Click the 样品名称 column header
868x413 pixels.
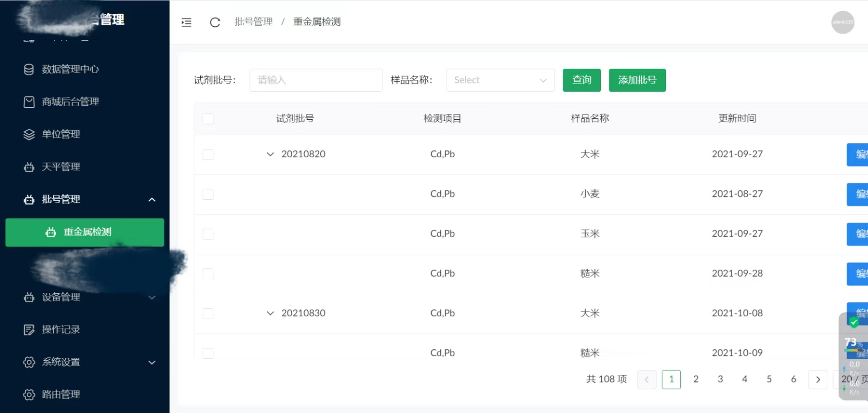590,118
